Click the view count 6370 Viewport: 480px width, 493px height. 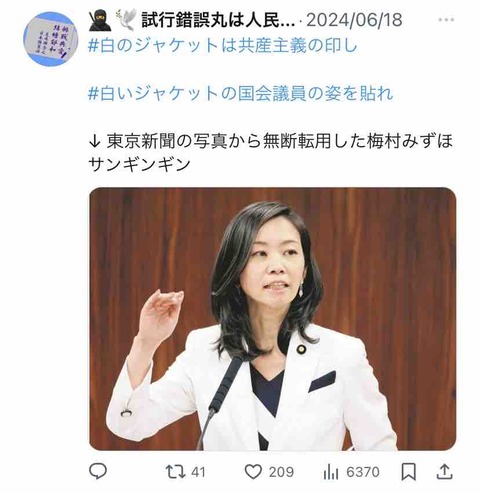[363, 472]
